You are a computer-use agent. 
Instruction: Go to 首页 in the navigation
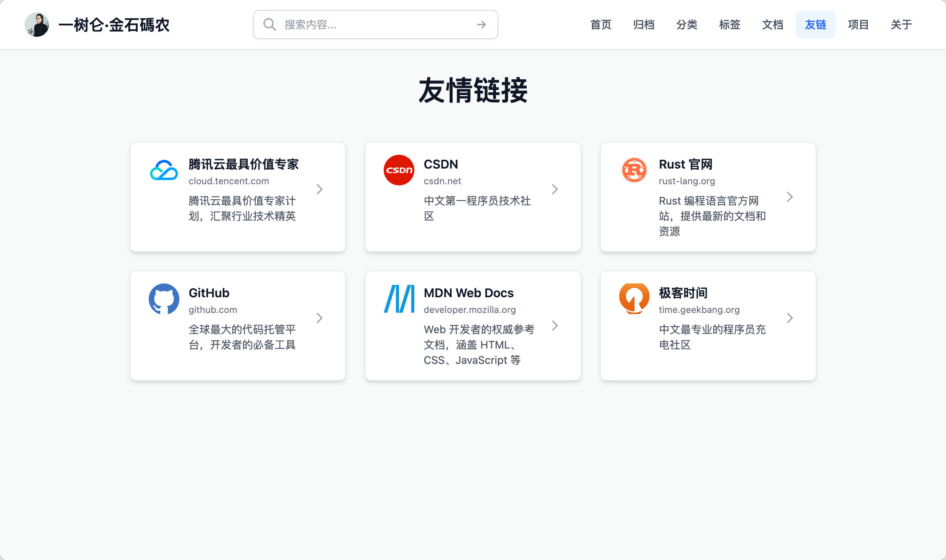pos(601,25)
